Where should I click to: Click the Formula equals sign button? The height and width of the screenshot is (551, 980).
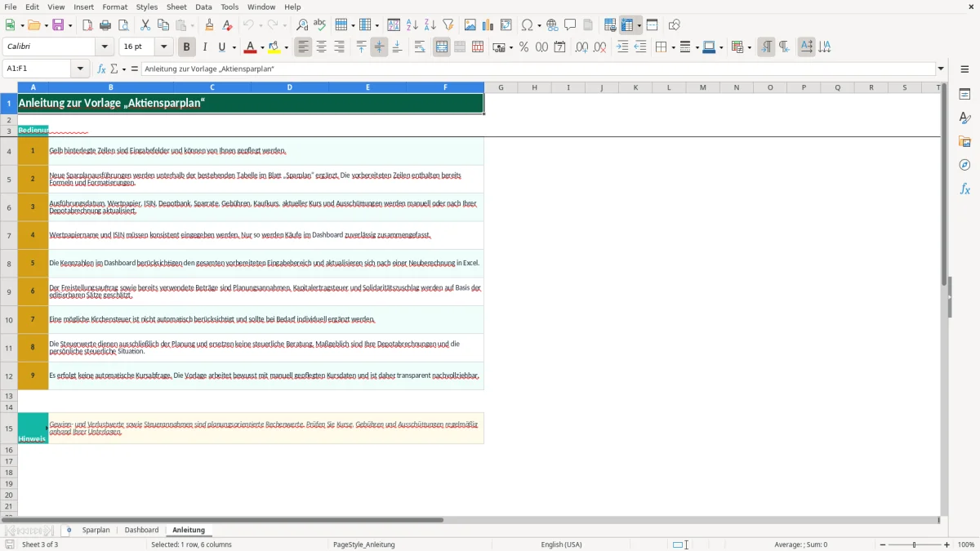coord(135,69)
